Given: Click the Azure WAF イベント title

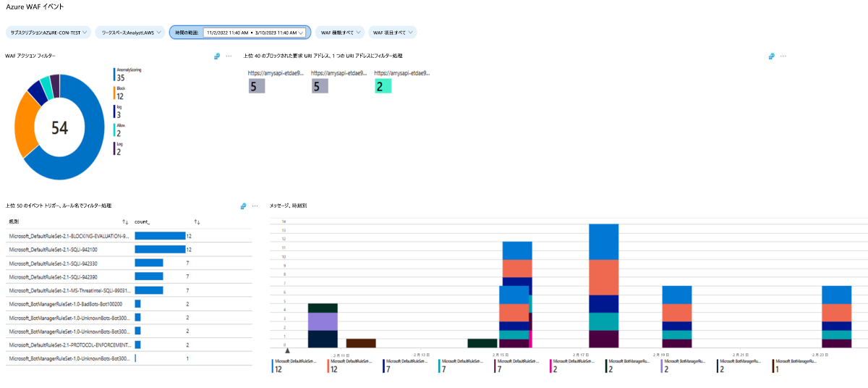Looking at the screenshot, I should tap(35, 7).
